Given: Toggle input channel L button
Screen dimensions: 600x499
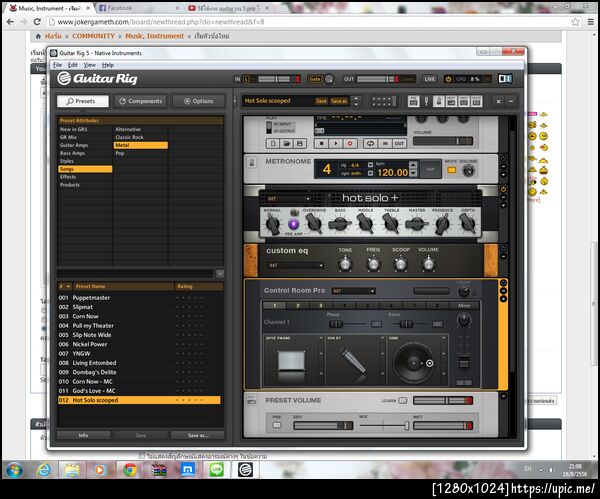Looking at the screenshot, I should (x=246, y=79).
